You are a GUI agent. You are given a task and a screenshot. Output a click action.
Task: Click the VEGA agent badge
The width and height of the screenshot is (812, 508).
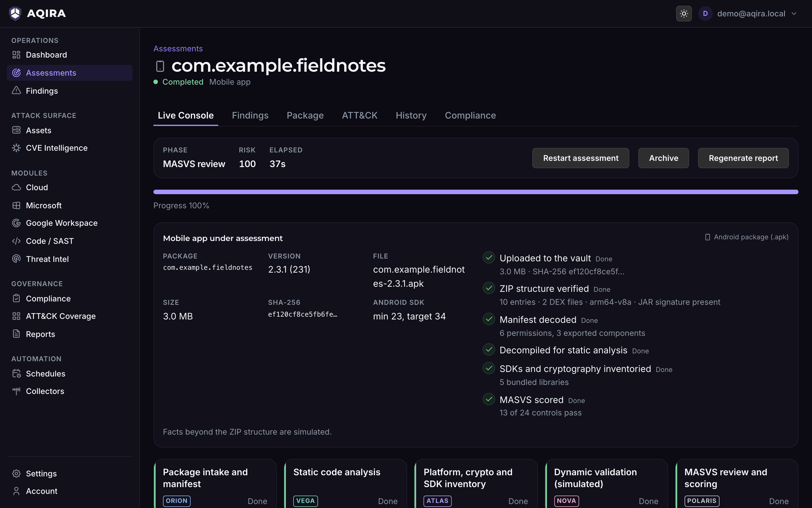point(305,501)
